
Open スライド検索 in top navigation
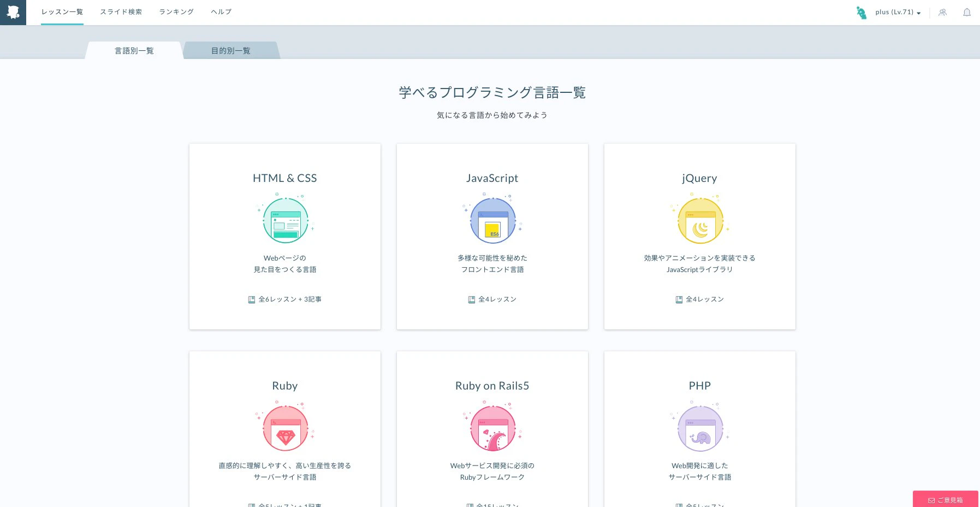(x=121, y=12)
